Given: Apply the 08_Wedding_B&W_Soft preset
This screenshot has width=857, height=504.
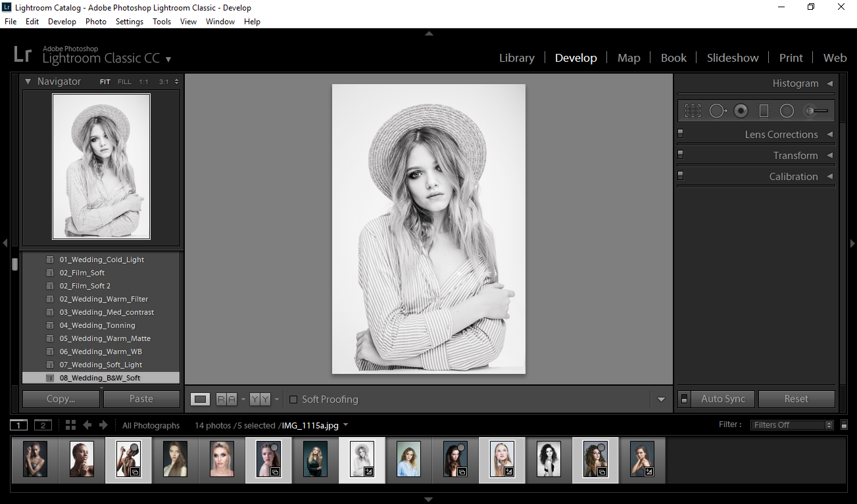Looking at the screenshot, I should [101, 378].
